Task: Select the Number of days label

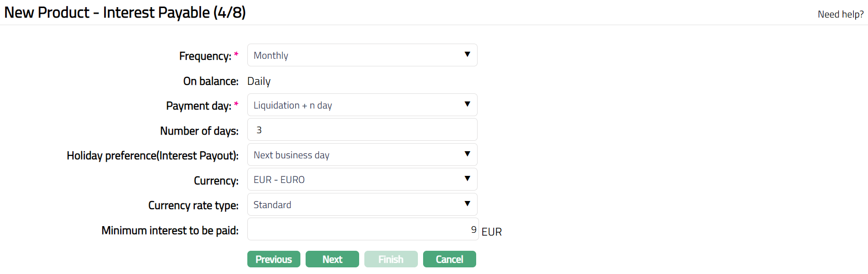Action: (199, 131)
